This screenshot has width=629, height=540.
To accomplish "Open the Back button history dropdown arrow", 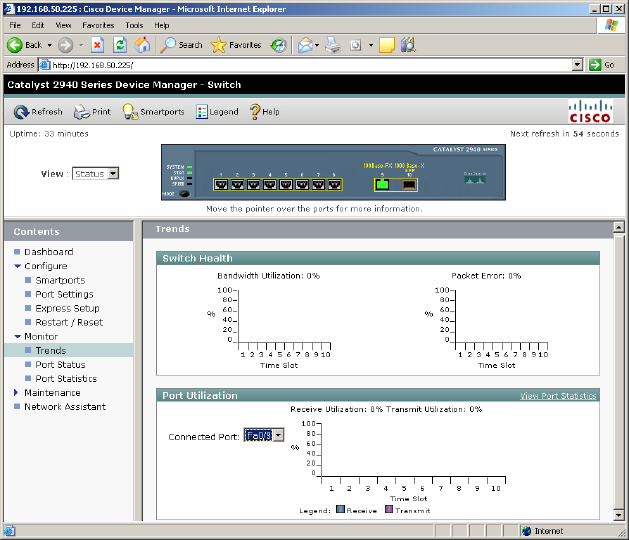I will coord(49,45).
